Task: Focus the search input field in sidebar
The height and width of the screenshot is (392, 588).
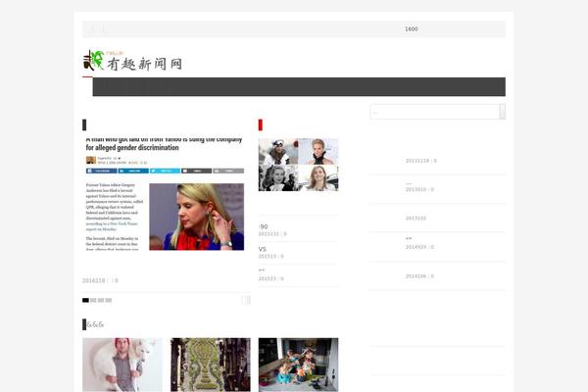Action: [434, 112]
